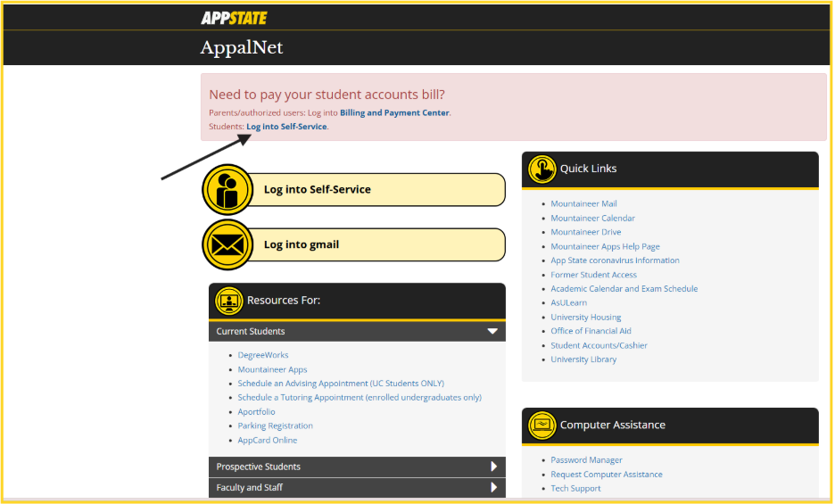
Task: Open the Mountaineer Mail link
Action: click(583, 204)
